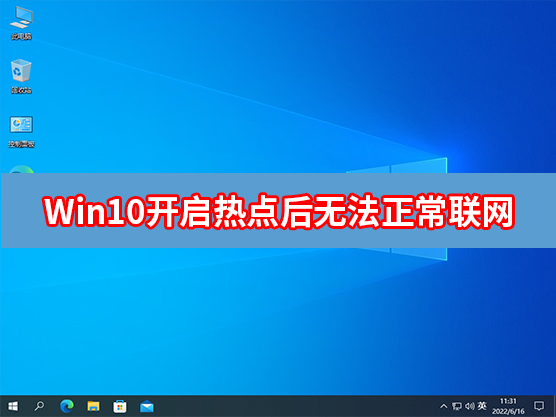Open the volume speaker tray icon
Image resolution: width=556 pixels, height=417 pixels.
470,406
